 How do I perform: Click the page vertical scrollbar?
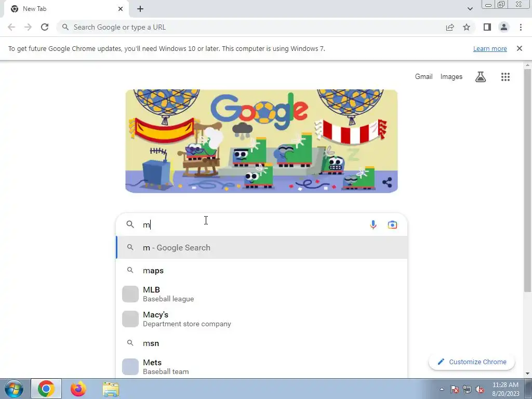coord(527,180)
